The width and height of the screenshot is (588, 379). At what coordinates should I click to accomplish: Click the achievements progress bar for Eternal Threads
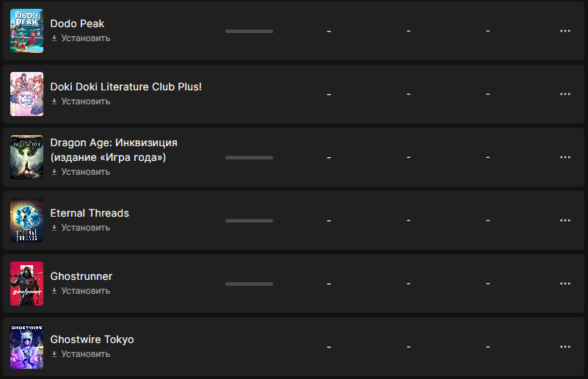click(249, 220)
